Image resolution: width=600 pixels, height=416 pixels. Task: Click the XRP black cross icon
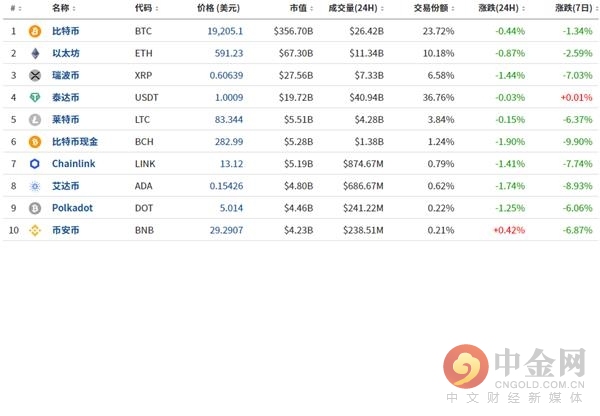35,75
